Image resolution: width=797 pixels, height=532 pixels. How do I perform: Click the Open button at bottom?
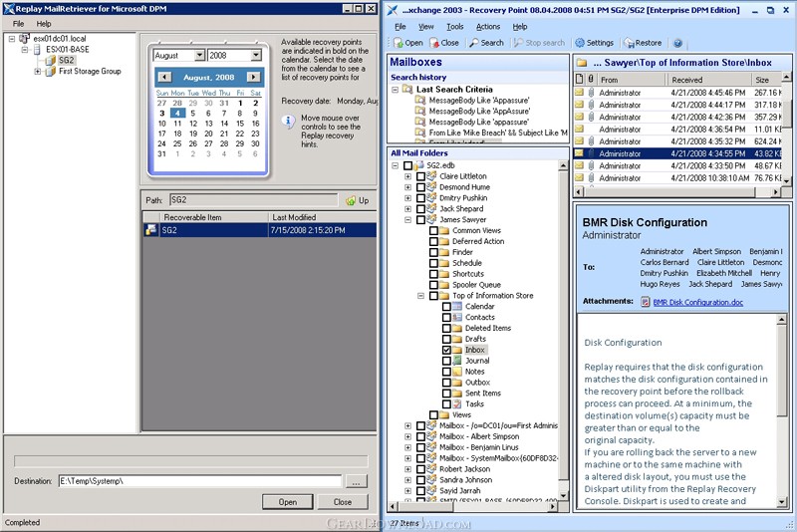pos(288,502)
